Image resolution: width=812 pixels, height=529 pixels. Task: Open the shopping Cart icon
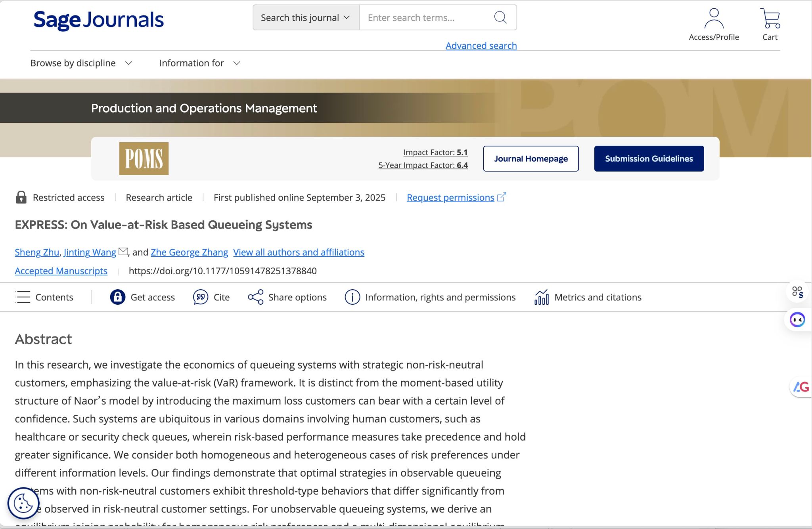pyautogui.click(x=770, y=19)
